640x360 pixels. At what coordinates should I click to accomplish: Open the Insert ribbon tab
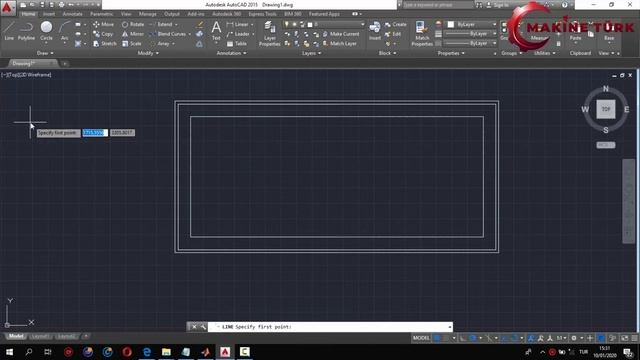point(49,14)
